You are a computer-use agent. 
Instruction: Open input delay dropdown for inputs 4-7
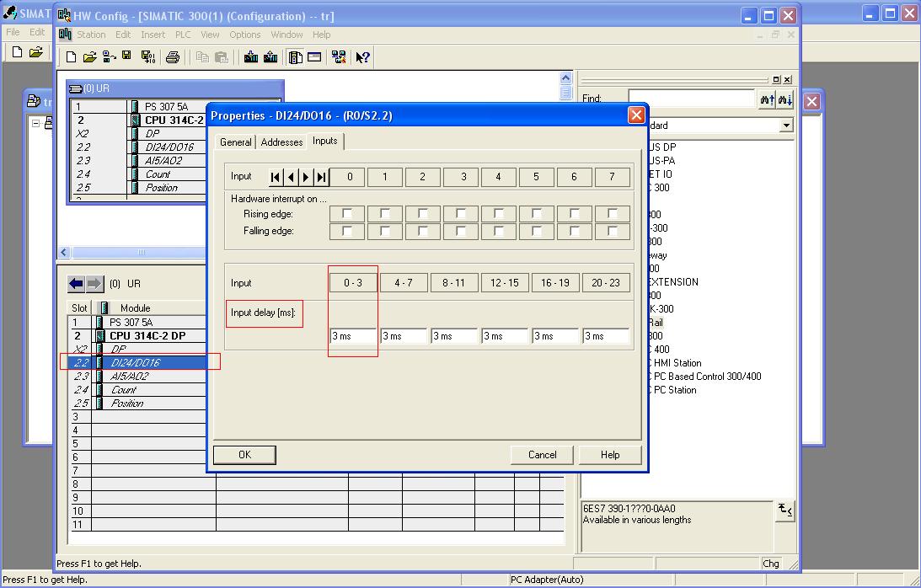[404, 336]
